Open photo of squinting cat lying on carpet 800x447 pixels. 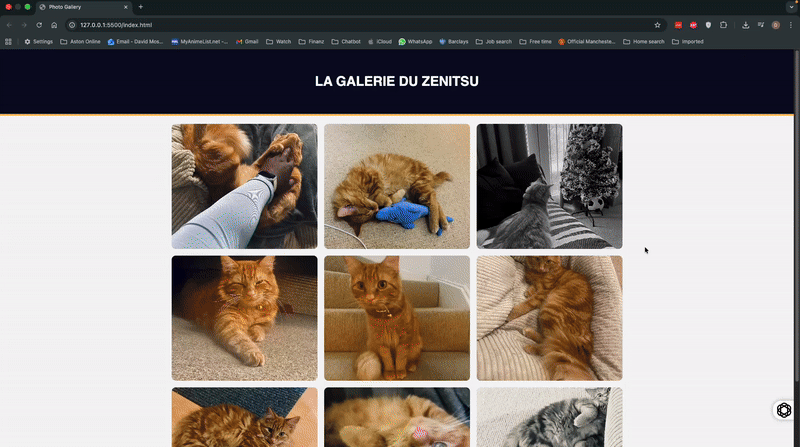244,318
